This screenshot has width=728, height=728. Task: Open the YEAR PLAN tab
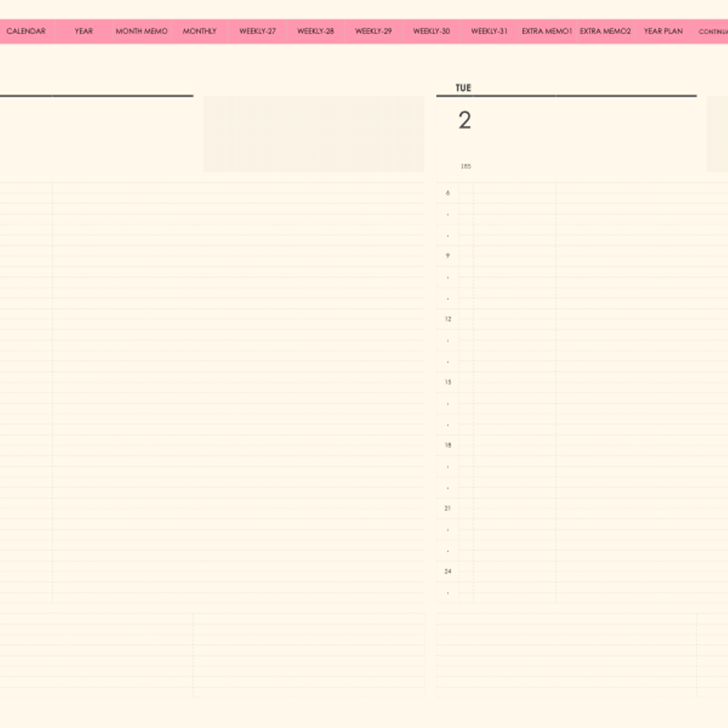[x=663, y=31]
